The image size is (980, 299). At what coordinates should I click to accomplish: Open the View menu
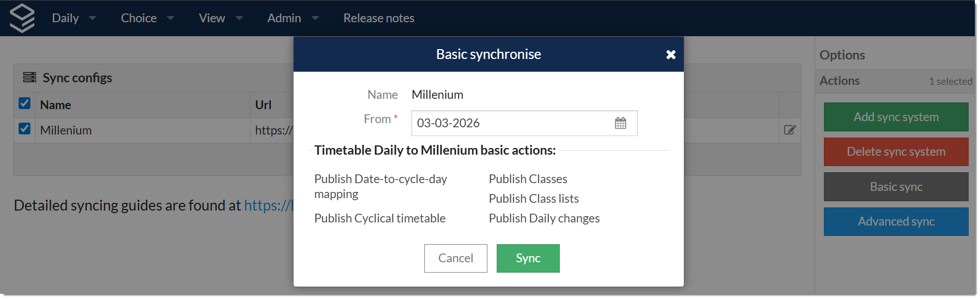[x=212, y=18]
